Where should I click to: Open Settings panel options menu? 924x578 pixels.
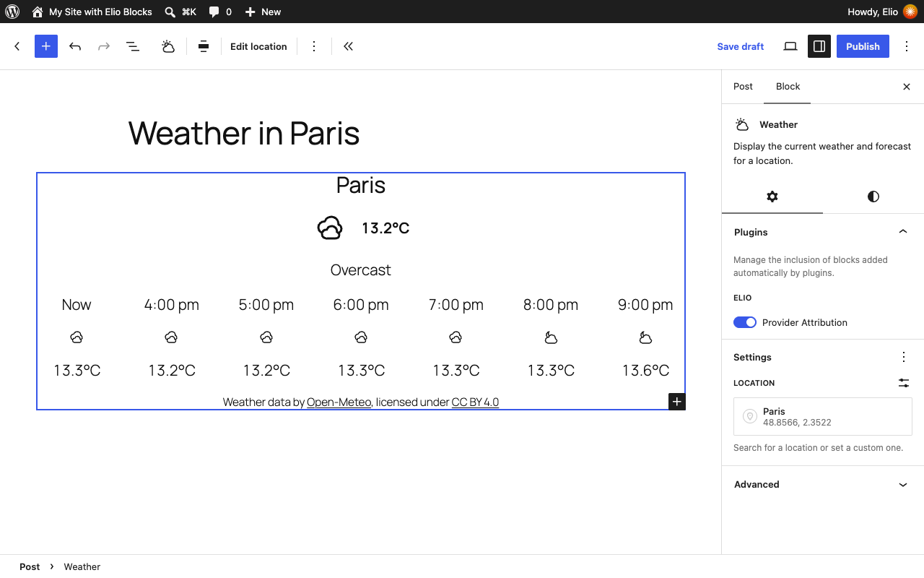point(904,357)
